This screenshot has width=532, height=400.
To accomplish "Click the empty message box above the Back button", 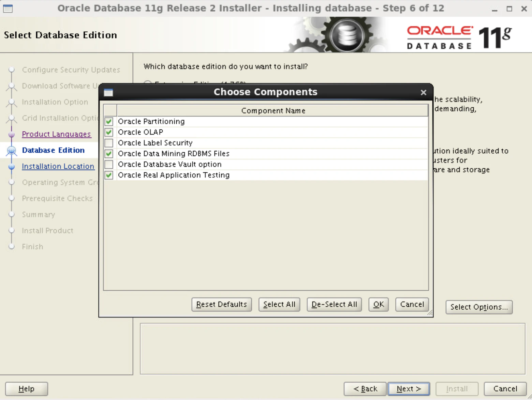I will [x=332, y=349].
